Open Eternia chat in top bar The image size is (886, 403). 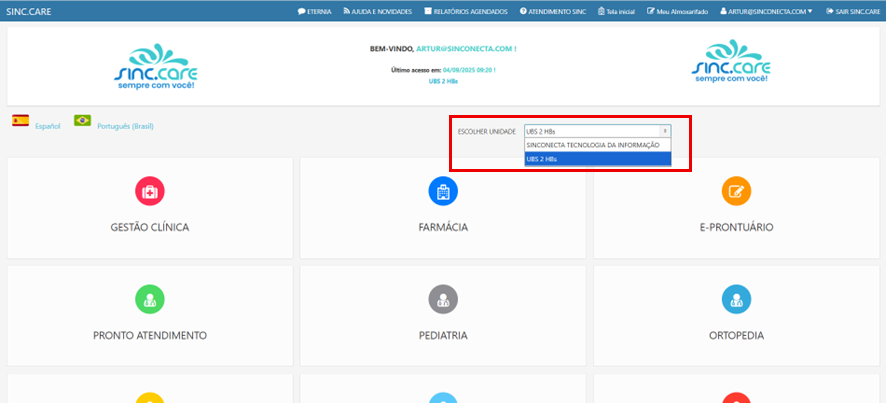(x=315, y=11)
